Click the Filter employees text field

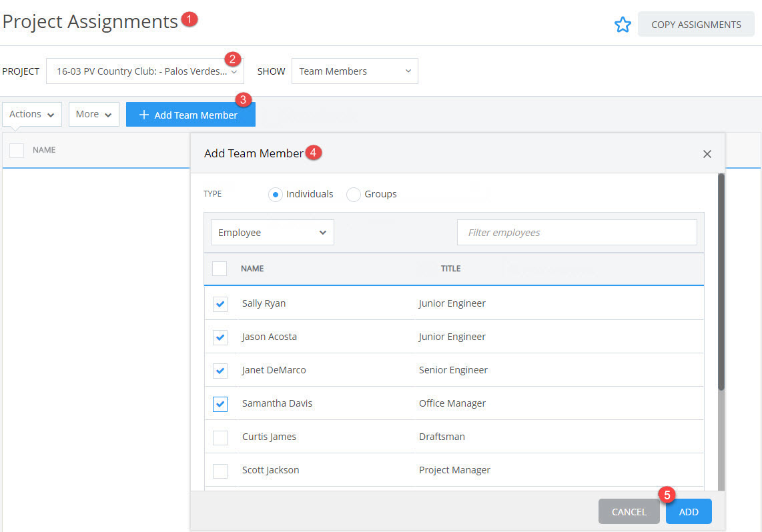577,232
